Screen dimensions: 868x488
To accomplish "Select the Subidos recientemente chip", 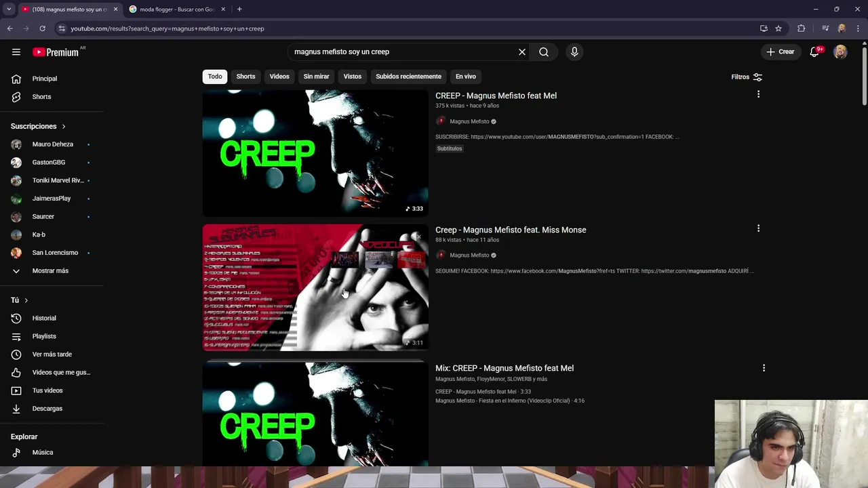I will pos(408,77).
